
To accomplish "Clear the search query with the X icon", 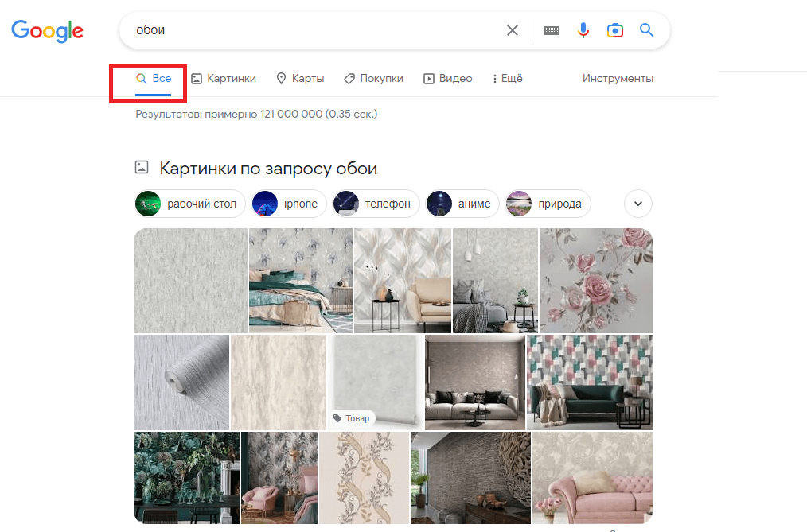I will tap(512, 30).
